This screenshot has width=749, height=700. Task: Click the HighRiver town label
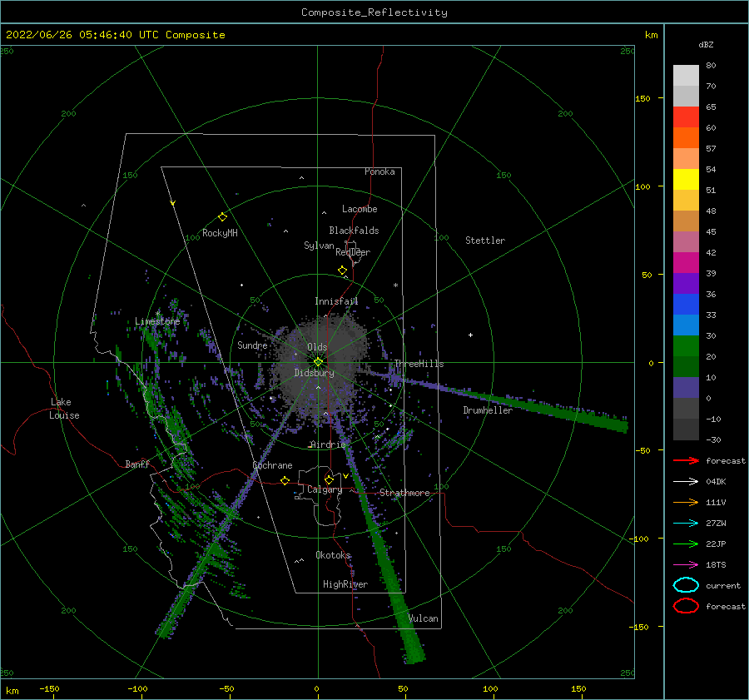[345, 585]
